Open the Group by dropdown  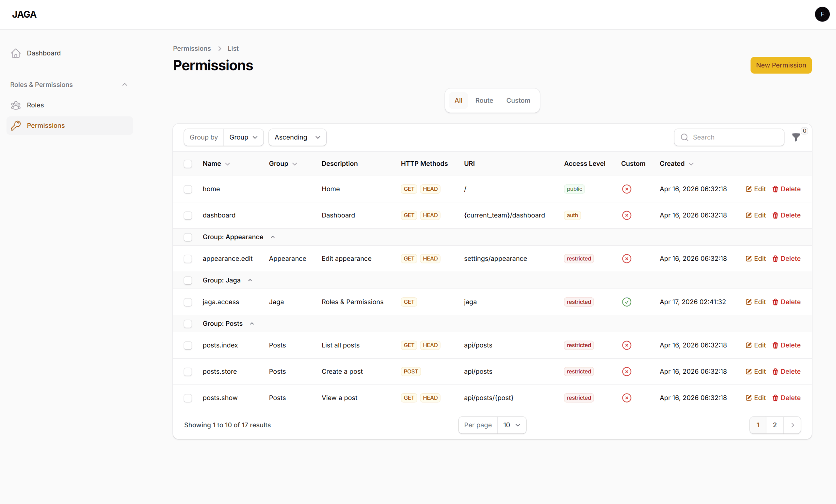pos(243,137)
